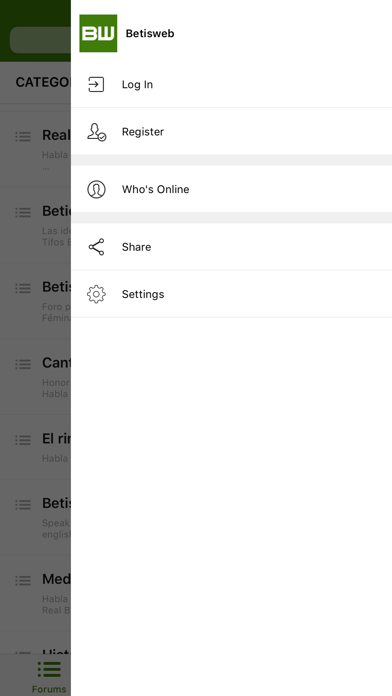Image resolution: width=392 pixels, height=696 pixels.
Task: Click the Settings gear icon
Action: point(96,294)
